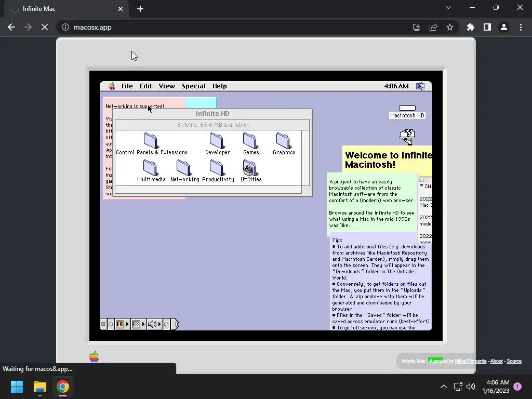
Task: Open the Chrome tab search dropdown
Action: click(x=448, y=7)
